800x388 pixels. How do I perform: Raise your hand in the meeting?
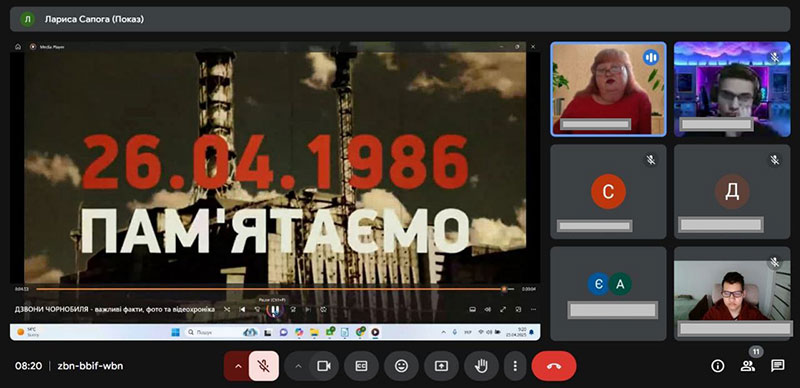[481, 366]
